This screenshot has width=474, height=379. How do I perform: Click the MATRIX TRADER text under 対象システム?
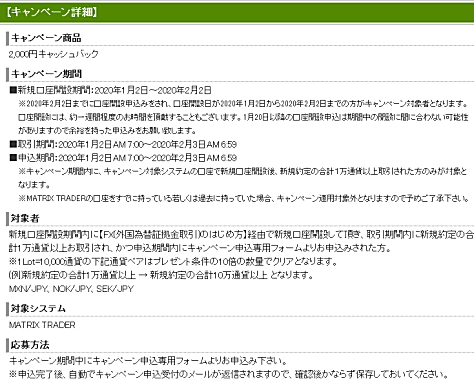pyautogui.click(x=42, y=325)
